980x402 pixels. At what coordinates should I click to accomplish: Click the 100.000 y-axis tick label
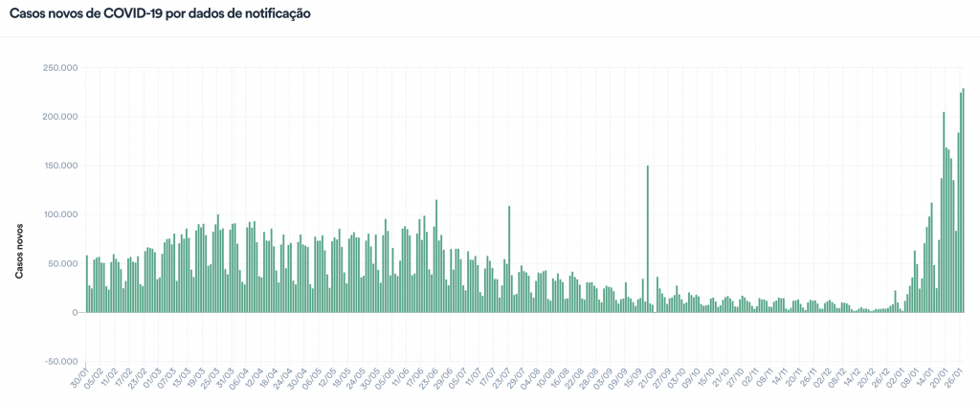pyautogui.click(x=57, y=214)
